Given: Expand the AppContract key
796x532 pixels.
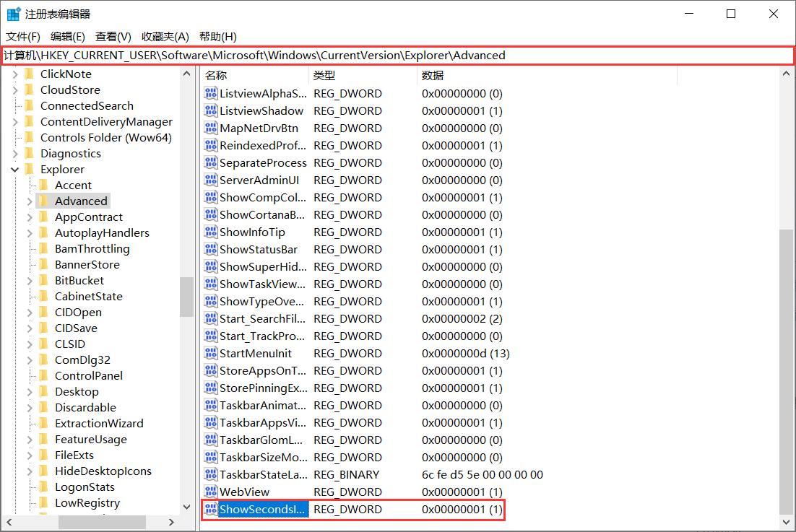Looking at the screenshot, I should [x=30, y=217].
